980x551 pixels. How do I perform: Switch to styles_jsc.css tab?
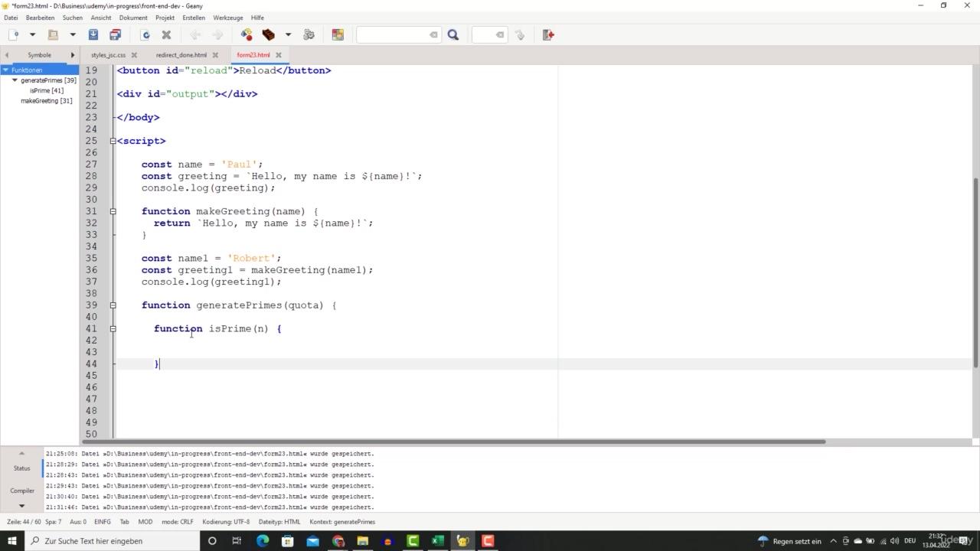[x=108, y=55]
